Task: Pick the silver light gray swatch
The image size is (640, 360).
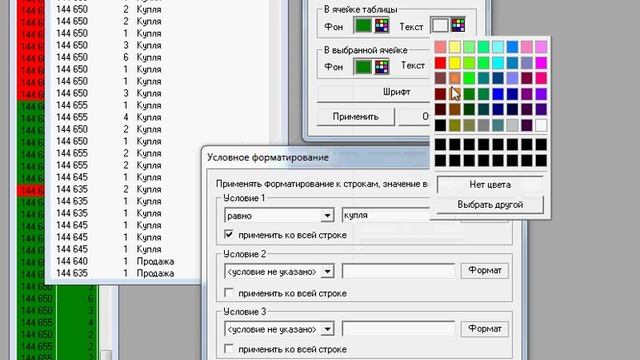Action: (x=512, y=125)
